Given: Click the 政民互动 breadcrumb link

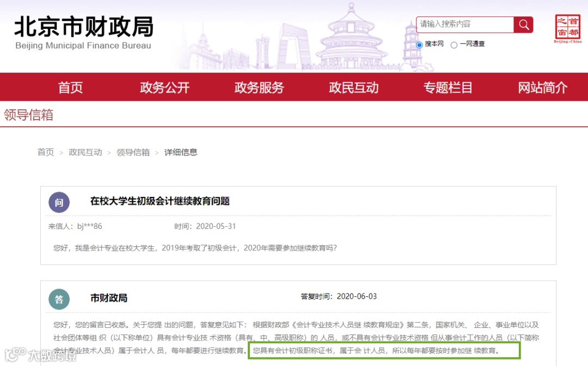Looking at the screenshot, I should 85,152.
